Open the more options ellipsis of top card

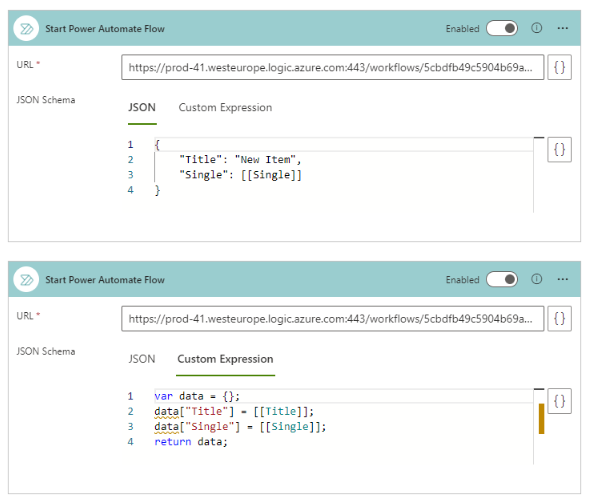(x=562, y=28)
